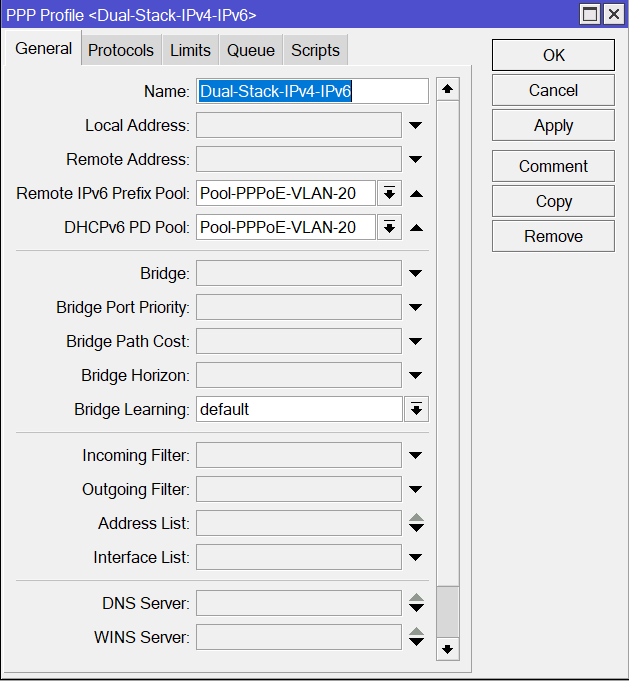Click the DNS Server up-down arrows
Image resolution: width=629 pixels, height=681 pixels.
[x=416, y=604]
